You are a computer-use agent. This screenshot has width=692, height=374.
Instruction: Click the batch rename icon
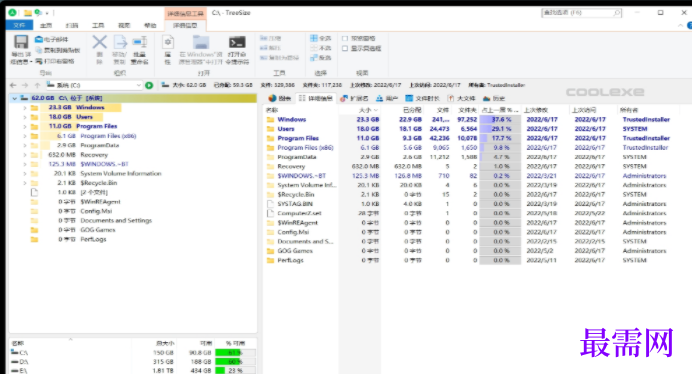pyautogui.click(x=140, y=42)
